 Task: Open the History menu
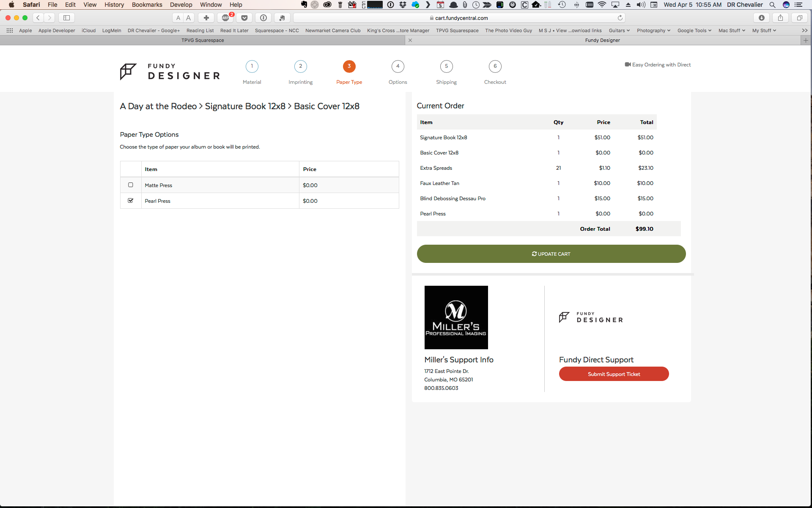point(114,5)
